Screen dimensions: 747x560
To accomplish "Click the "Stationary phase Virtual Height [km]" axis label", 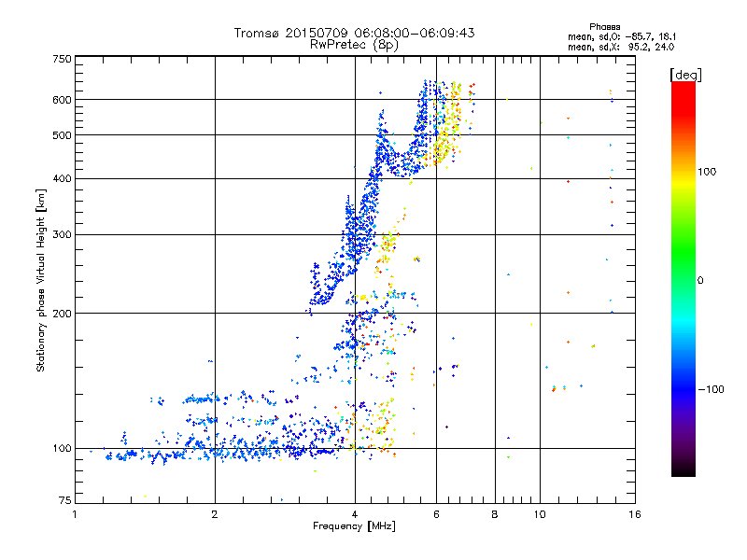I will (x=41, y=280).
